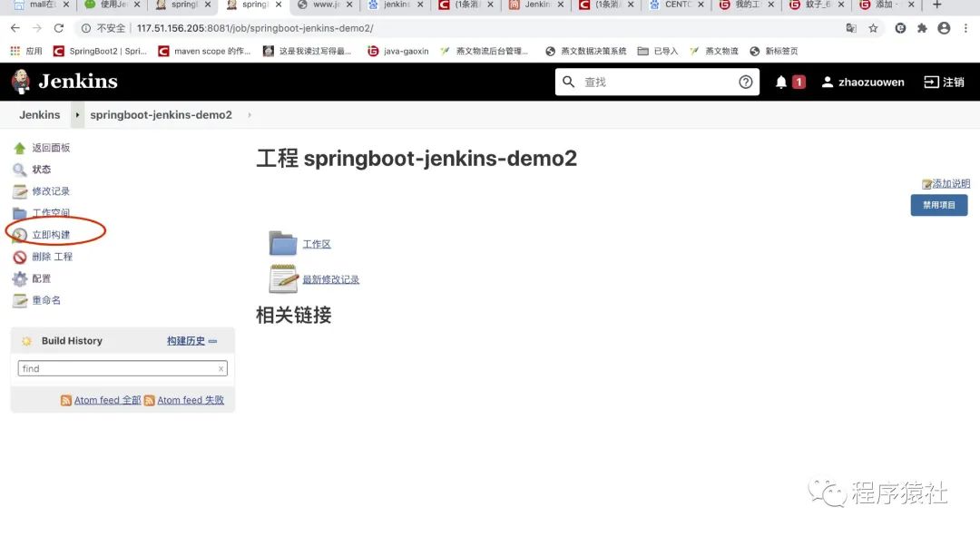Click the green up arrow icon beside 返回面板
The image size is (980, 536).
(19, 148)
